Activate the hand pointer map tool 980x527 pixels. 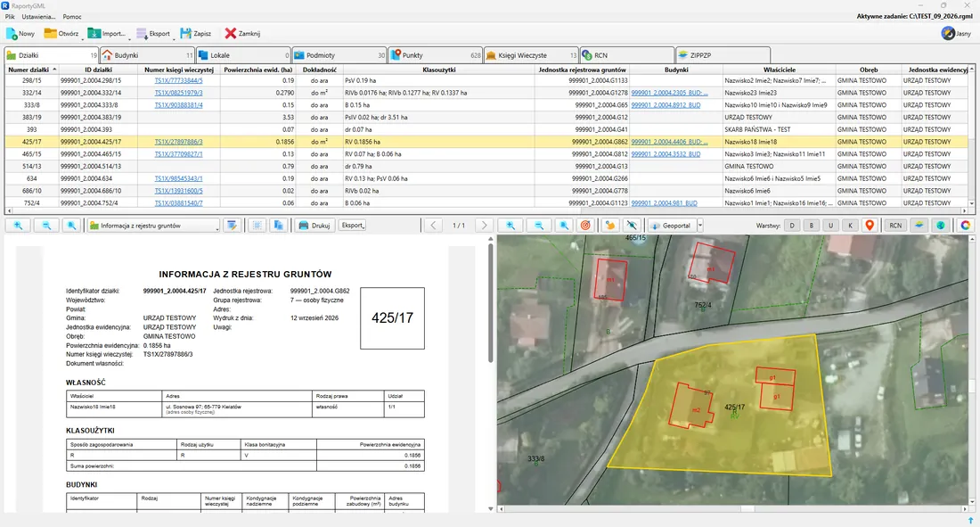pyautogui.click(x=610, y=226)
